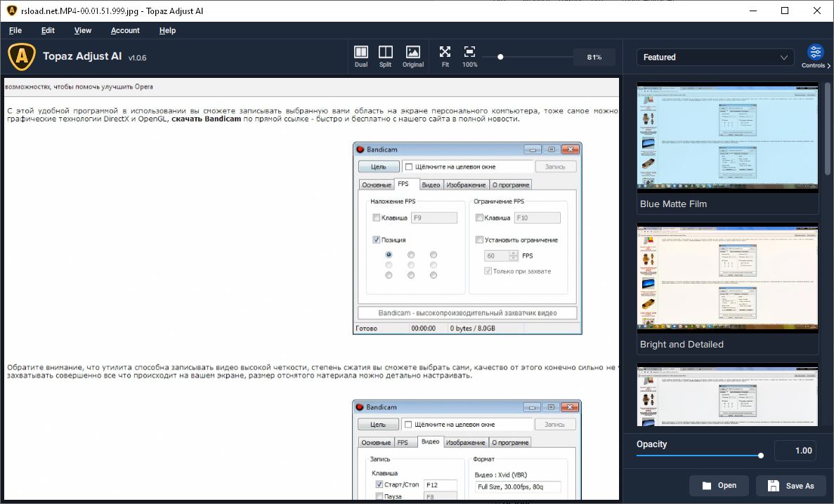This screenshot has height=504, width=834.
Task: Click the floppy disk icon on Save As
Action: point(774,485)
